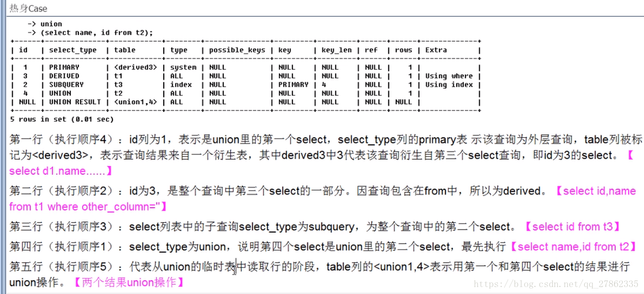Click the "system" type cell

click(183, 67)
